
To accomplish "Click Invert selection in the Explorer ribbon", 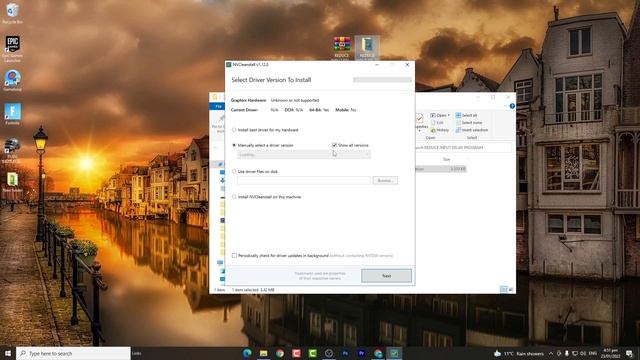I will click(471, 130).
